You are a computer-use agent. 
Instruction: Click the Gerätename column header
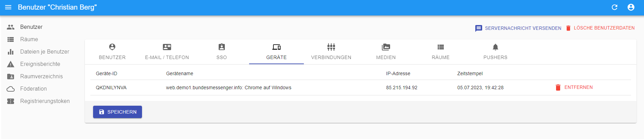pos(180,73)
